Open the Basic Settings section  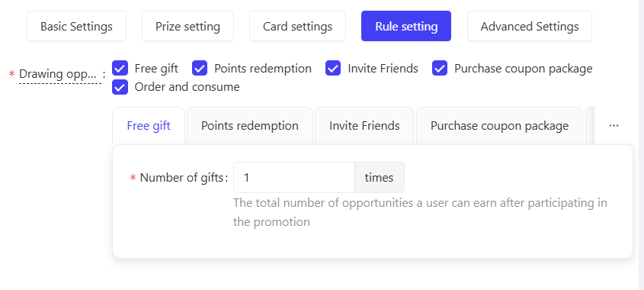[x=76, y=26]
